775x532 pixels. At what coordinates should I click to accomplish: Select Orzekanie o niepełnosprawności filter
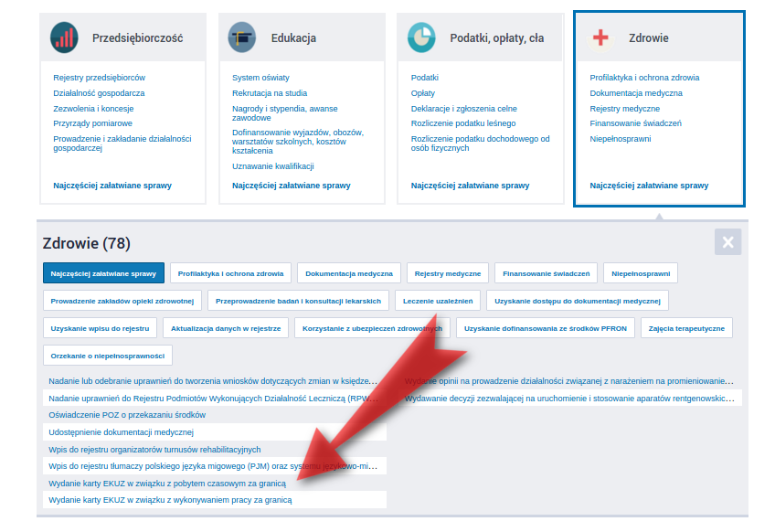coord(108,356)
